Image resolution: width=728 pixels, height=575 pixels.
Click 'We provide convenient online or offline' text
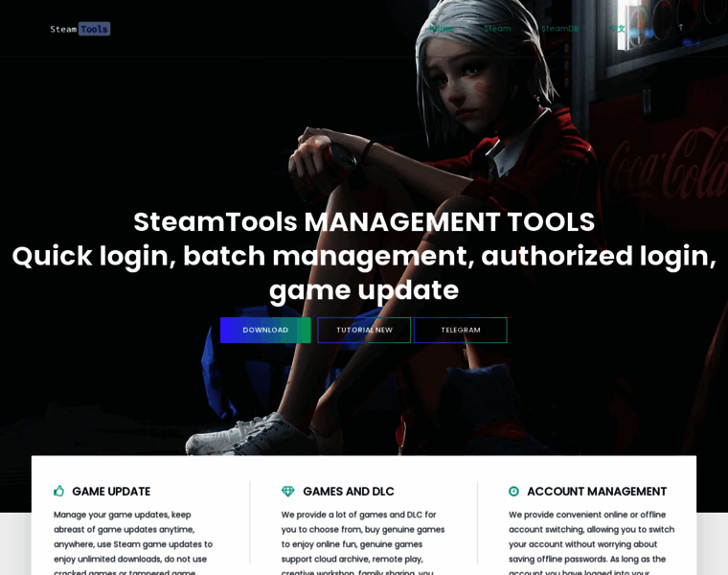pyautogui.click(x=587, y=515)
